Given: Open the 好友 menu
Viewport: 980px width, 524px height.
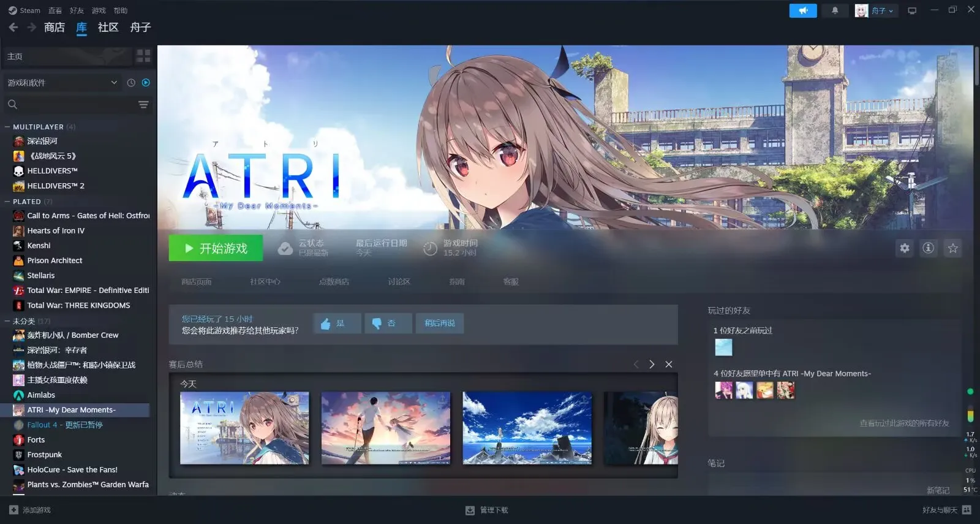Looking at the screenshot, I should [x=77, y=10].
